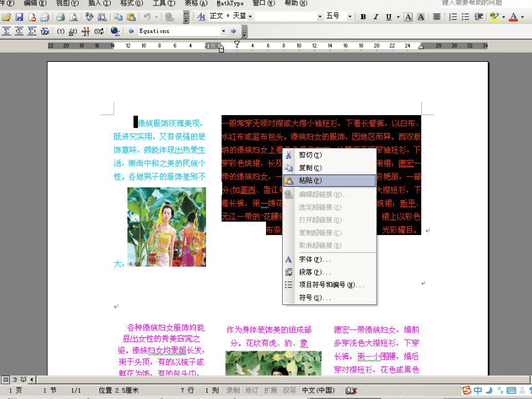The height and width of the screenshot is (399, 532).
Task: Choose 粘贴 from the context menu
Action: [330, 181]
